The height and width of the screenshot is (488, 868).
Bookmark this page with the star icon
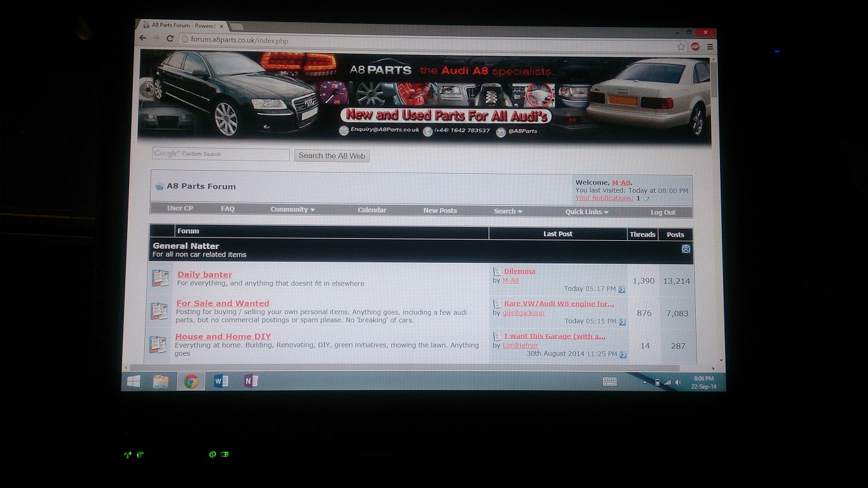tap(681, 46)
